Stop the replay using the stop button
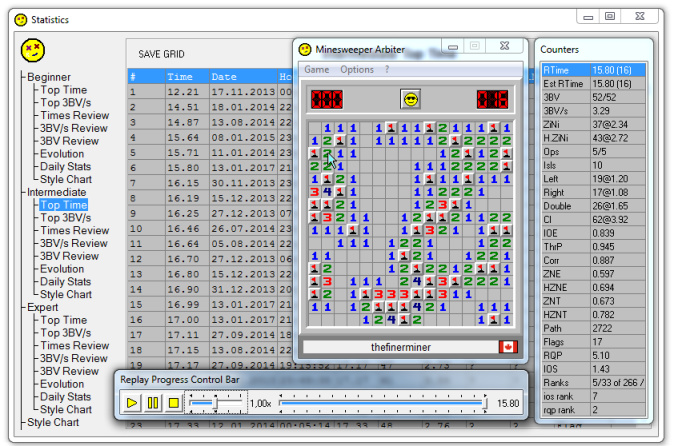Screen dimensions: 674x446 tap(174, 403)
